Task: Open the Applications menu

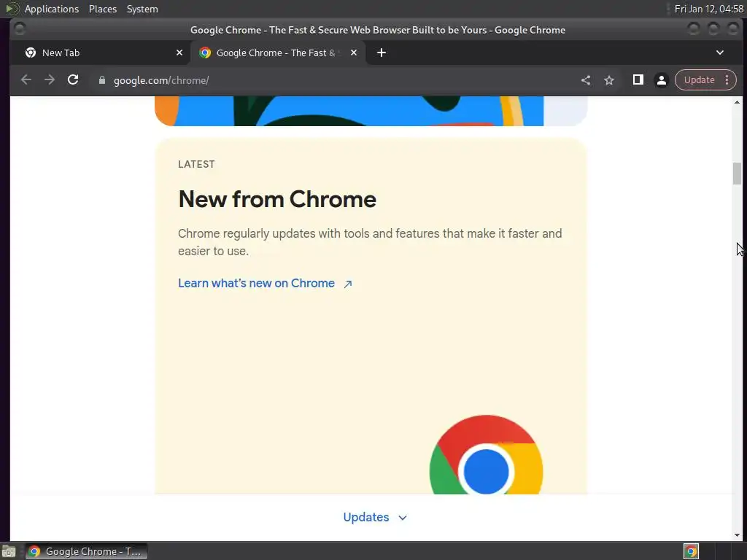Action: pyautogui.click(x=52, y=9)
